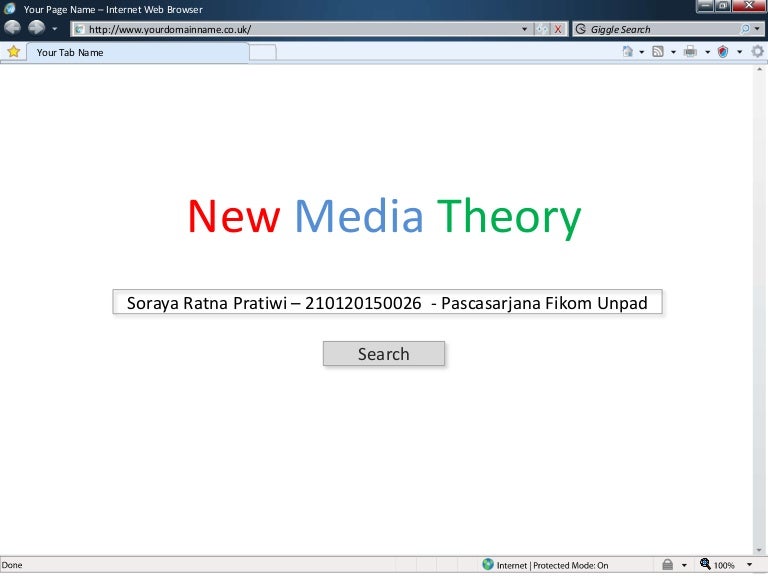Expand the dropdown arrow next to Print icon
768x576 pixels.
[x=707, y=52]
